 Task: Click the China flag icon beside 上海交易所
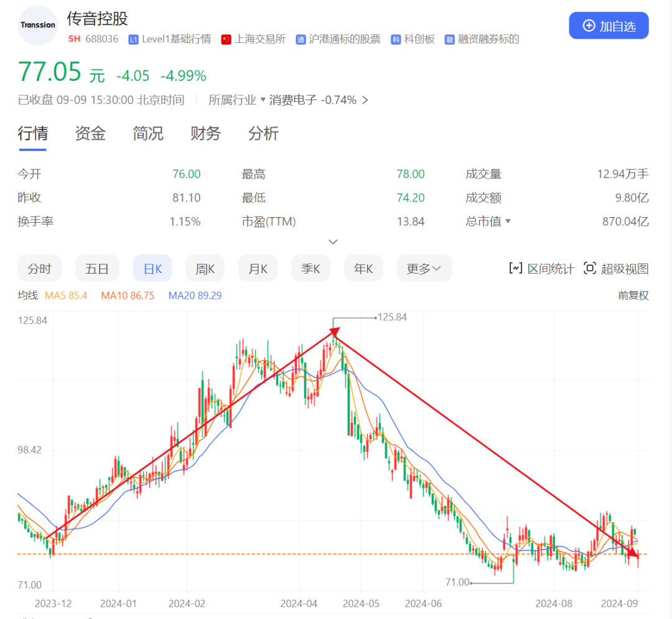pos(226,40)
